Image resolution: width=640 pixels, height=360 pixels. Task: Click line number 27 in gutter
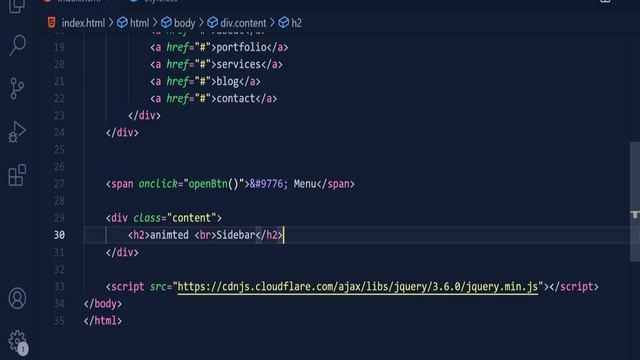click(59, 184)
